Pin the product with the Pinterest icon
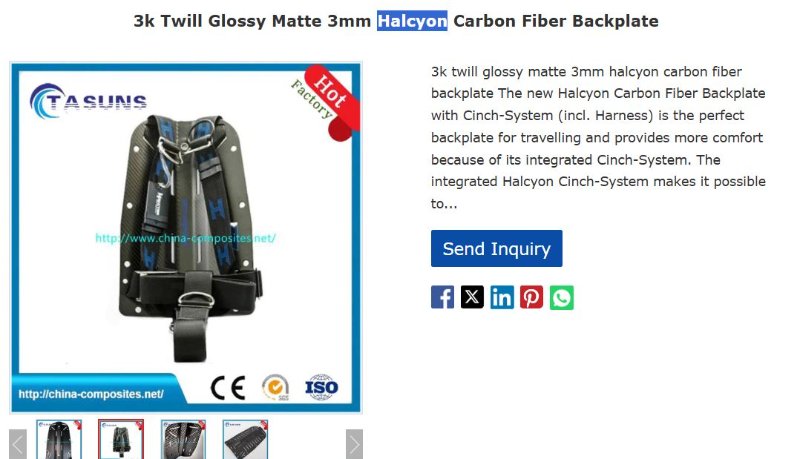 pyautogui.click(x=532, y=297)
